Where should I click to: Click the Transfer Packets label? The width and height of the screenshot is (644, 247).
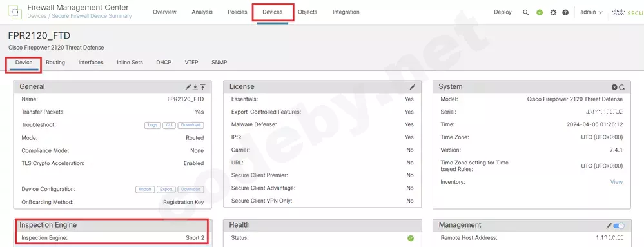pyautogui.click(x=43, y=112)
